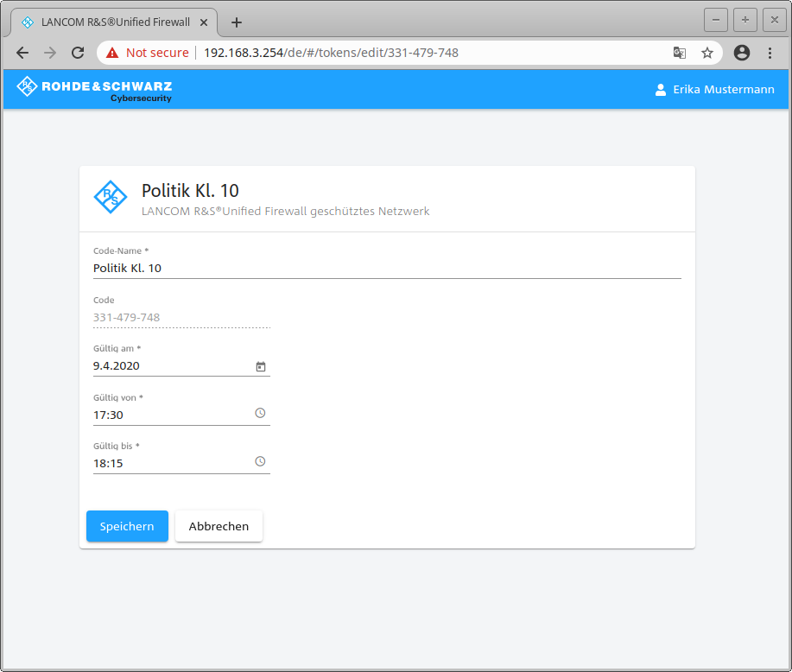Click the user icon beside Erika Mustermann
The width and height of the screenshot is (792, 672).
(661, 90)
